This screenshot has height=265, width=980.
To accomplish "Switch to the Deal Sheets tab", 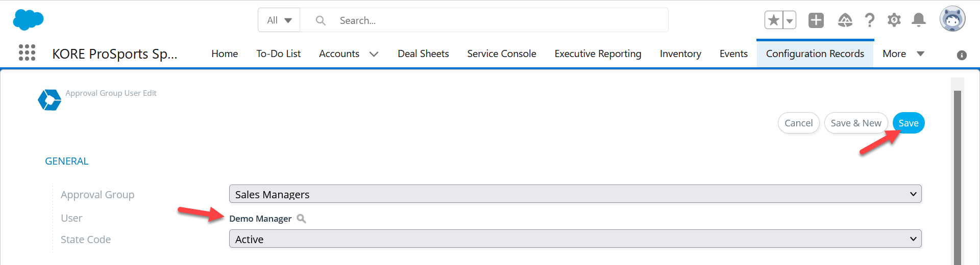I will [x=423, y=54].
